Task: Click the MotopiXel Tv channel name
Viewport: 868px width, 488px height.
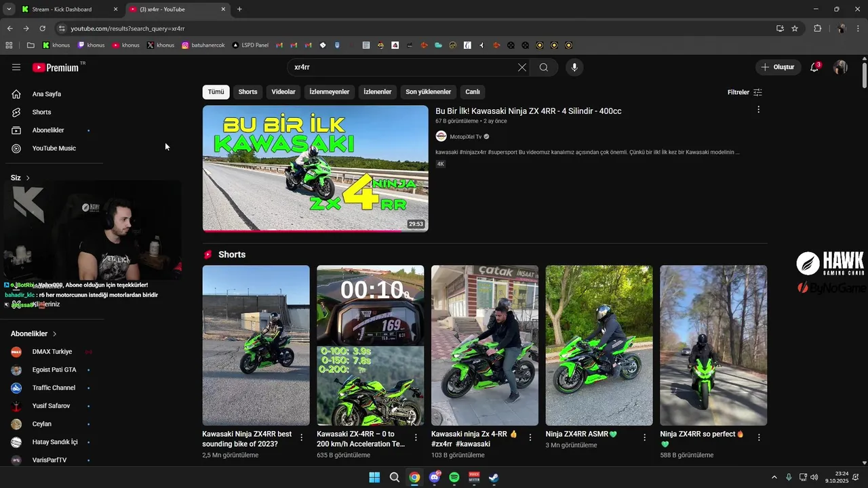Action: 465,137
